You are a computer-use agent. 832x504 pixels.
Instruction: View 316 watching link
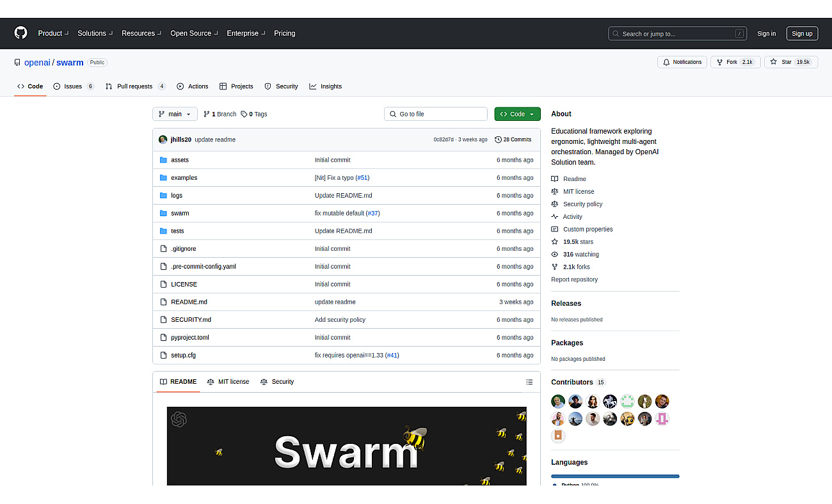[580, 254]
